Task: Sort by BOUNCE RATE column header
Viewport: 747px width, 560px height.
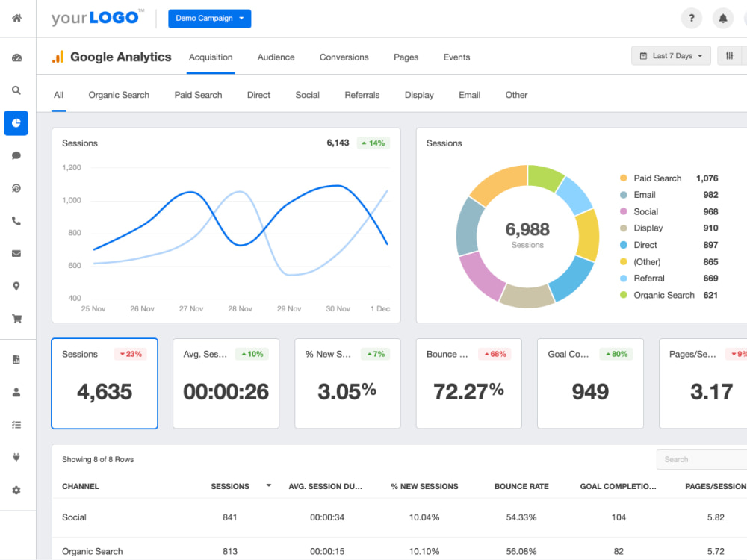Action: coord(521,486)
